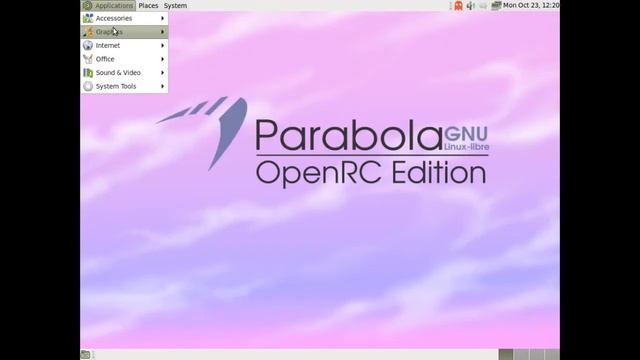Click the Internet globe icon
This screenshot has width=640, height=360.
88,45
